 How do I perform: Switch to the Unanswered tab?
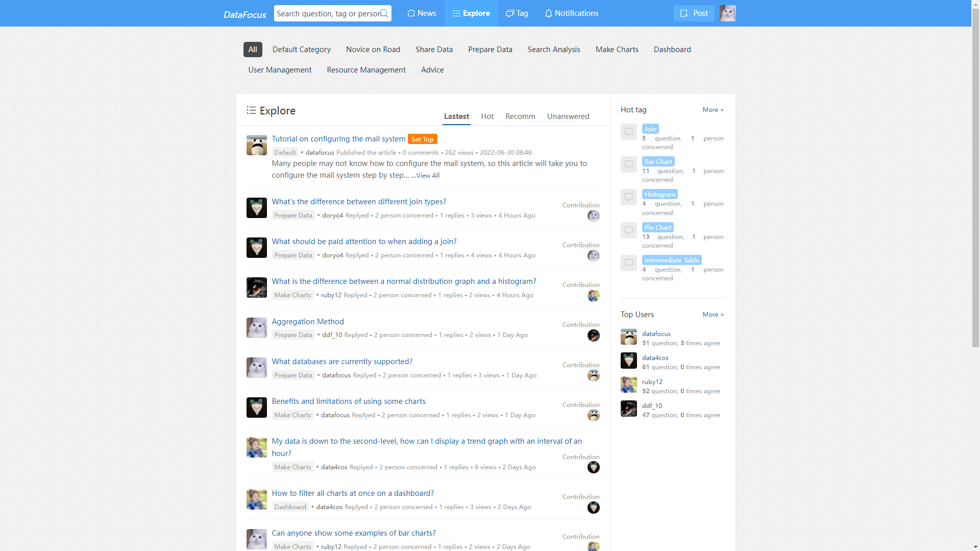click(568, 116)
